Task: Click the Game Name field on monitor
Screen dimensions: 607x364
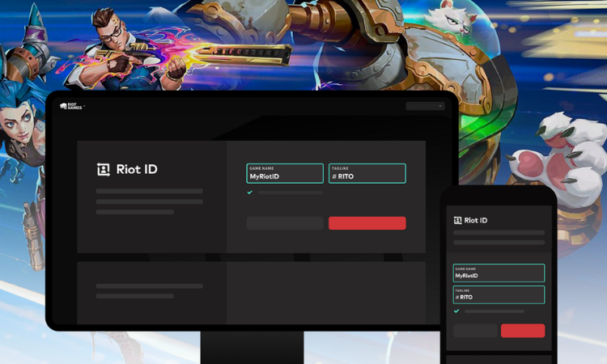Action: (x=285, y=173)
